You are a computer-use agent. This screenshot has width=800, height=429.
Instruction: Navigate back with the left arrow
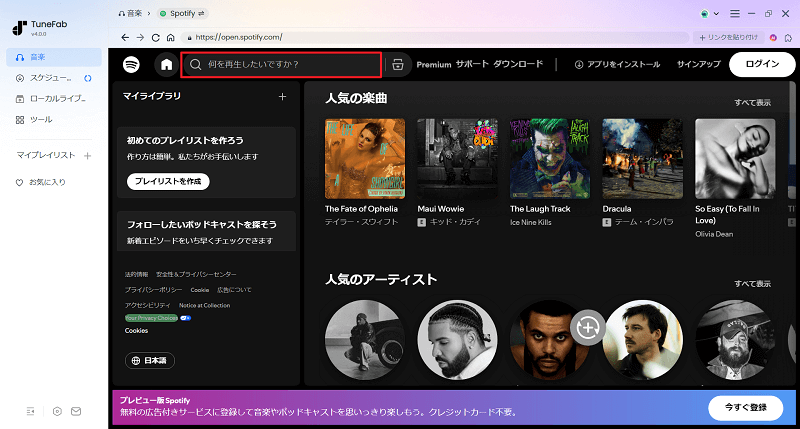click(125, 37)
